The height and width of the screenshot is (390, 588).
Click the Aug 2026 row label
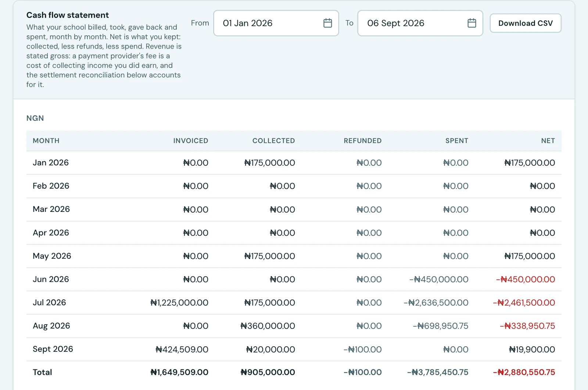(x=51, y=326)
